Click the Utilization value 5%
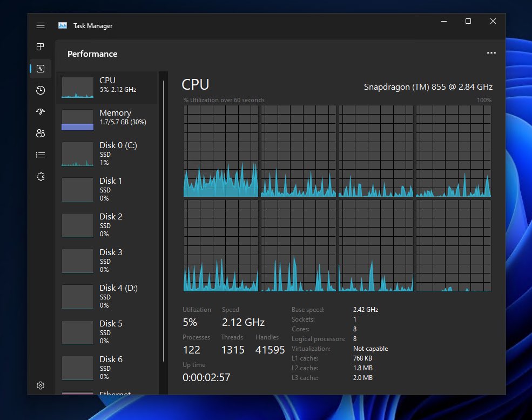This screenshot has height=420, width=532. click(x=190, y=322)
